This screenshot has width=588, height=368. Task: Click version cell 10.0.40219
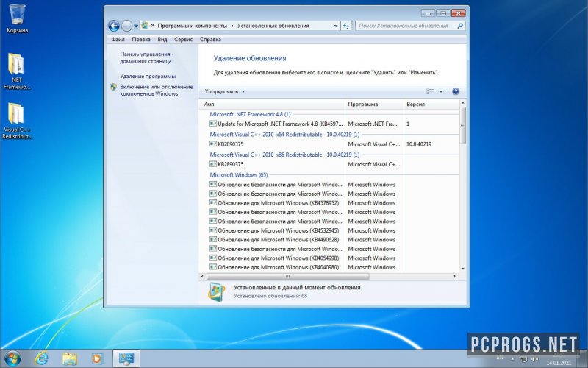(419, 144)
